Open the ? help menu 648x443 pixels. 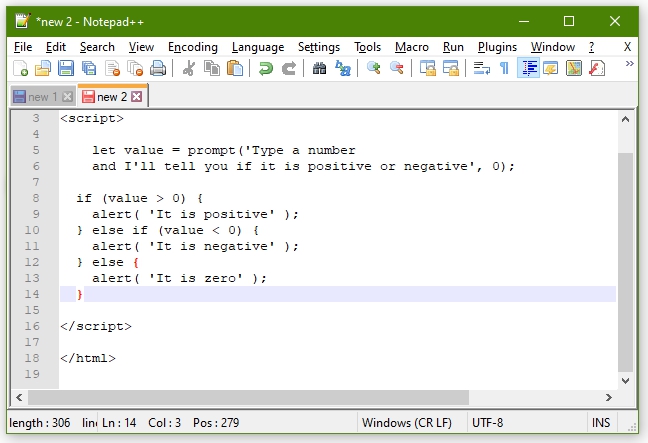[x=591, y=47]
